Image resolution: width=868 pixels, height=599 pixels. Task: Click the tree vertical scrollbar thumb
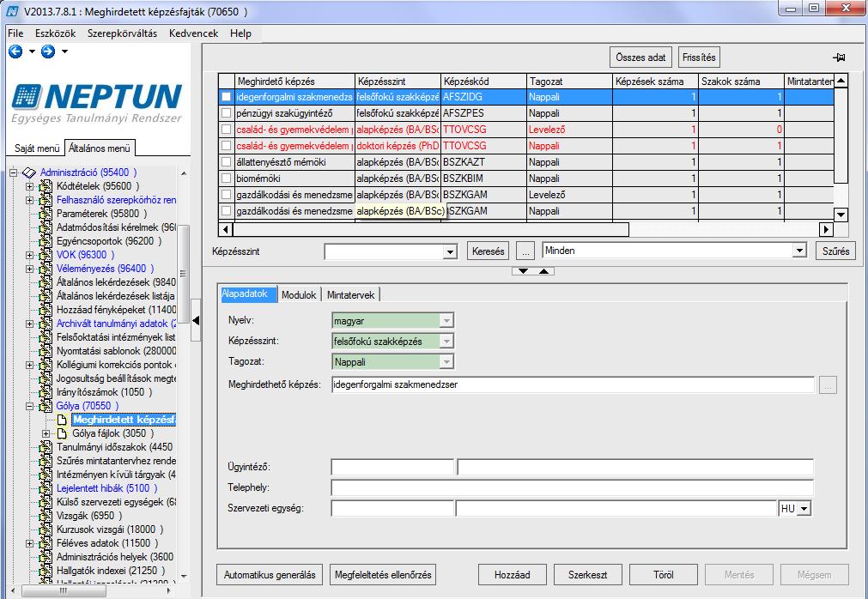[x=184, y=273]
